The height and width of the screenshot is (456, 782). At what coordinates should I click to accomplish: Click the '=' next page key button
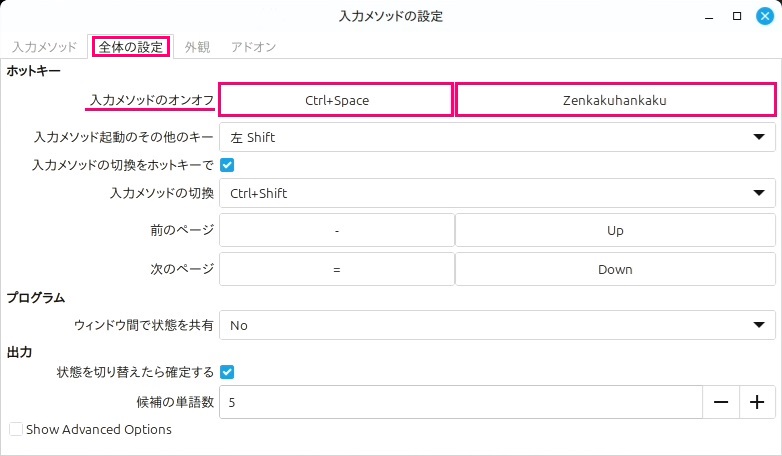(337, 269)
